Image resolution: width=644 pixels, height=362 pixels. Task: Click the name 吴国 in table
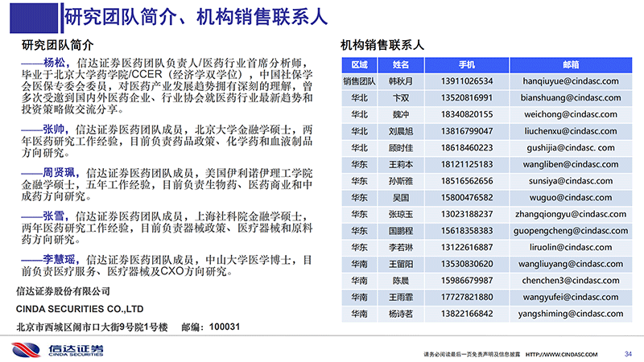pos(401,197)
